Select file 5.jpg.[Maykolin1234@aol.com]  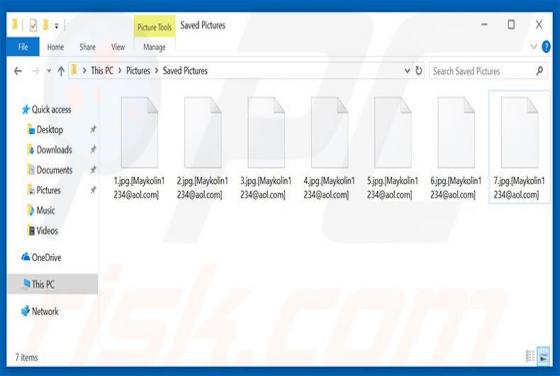(x=392, y=147)
